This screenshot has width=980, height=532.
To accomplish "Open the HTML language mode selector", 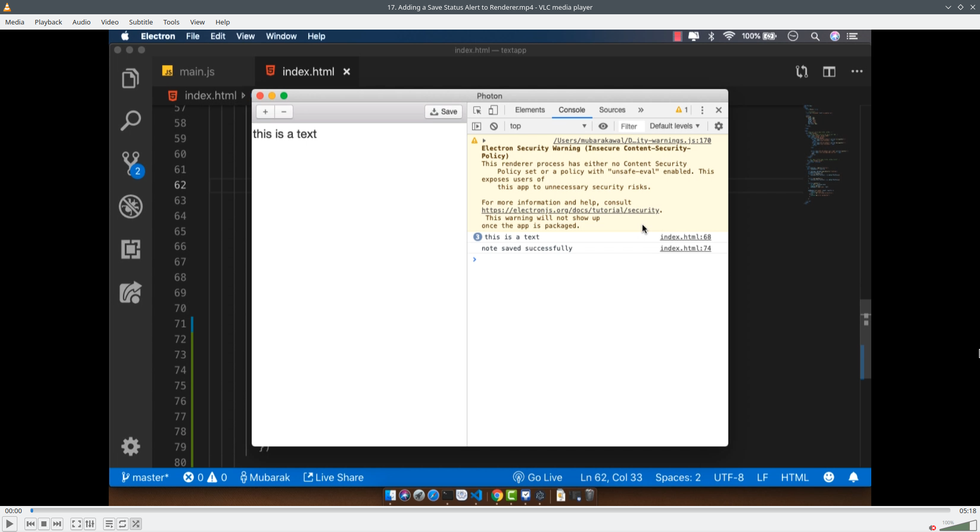I will [795, 477].
